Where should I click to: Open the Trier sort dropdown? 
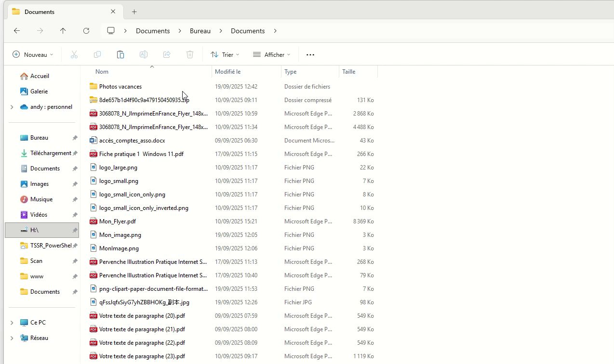[225, 55]
